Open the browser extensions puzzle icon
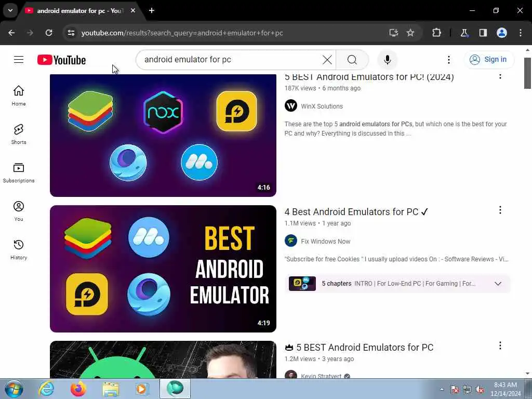The width and height of the screenshot is (532, 399). click(436, 33)
